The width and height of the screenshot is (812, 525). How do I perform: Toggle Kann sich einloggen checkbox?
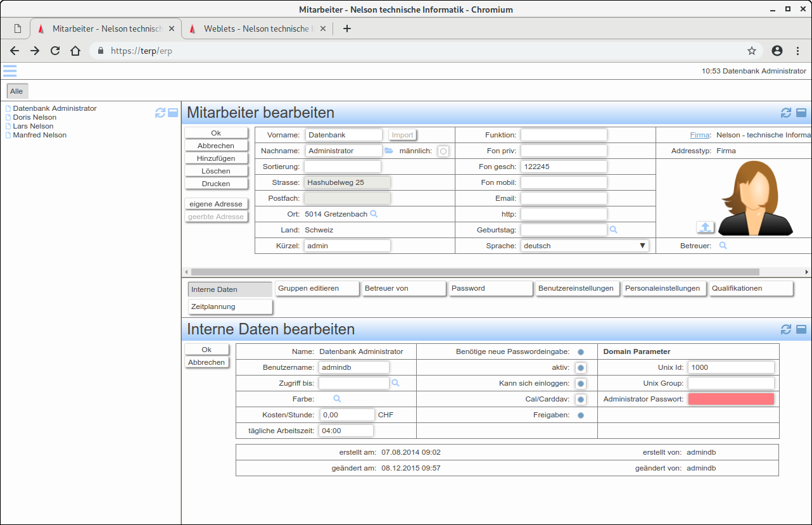tap(580, 384)
